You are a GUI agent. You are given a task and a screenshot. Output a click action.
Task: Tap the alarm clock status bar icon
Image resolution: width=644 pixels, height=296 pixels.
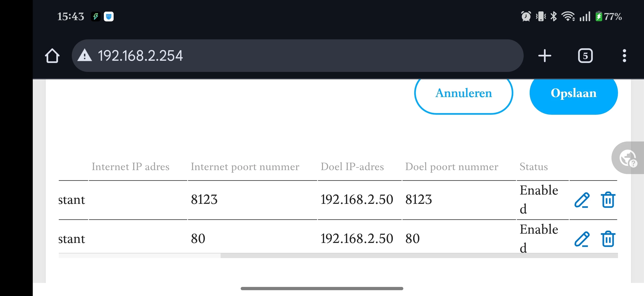[x=526, y=17]
